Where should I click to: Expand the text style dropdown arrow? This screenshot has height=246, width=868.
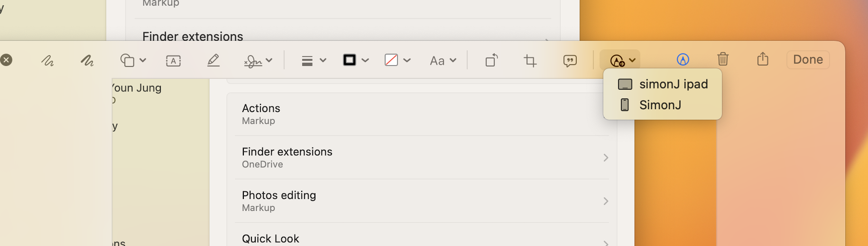(453, 60)
